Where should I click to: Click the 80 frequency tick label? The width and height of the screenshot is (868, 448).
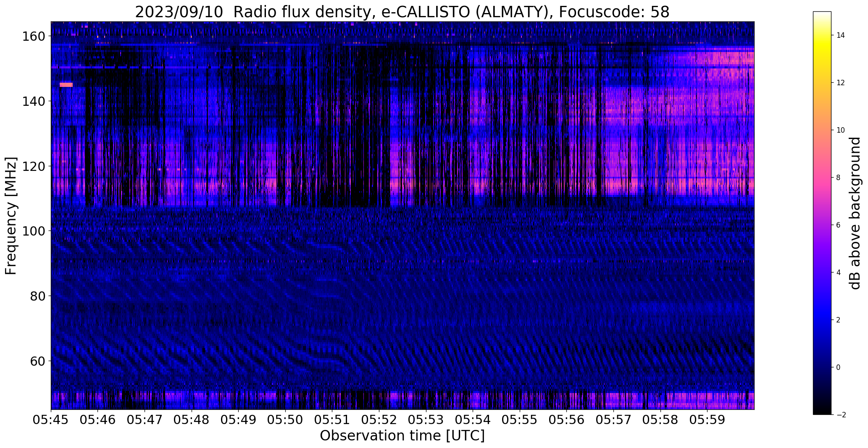tap(37, 296)
